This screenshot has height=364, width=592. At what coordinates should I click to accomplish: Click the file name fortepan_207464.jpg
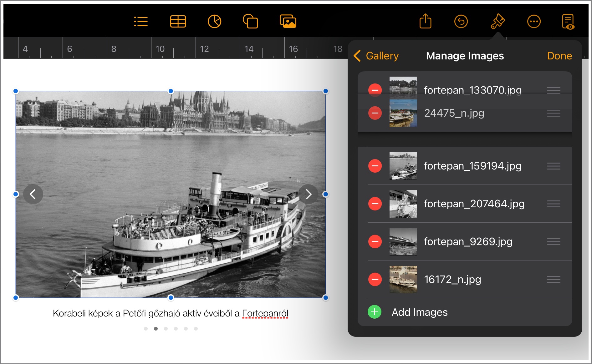(x=474, y=204)
